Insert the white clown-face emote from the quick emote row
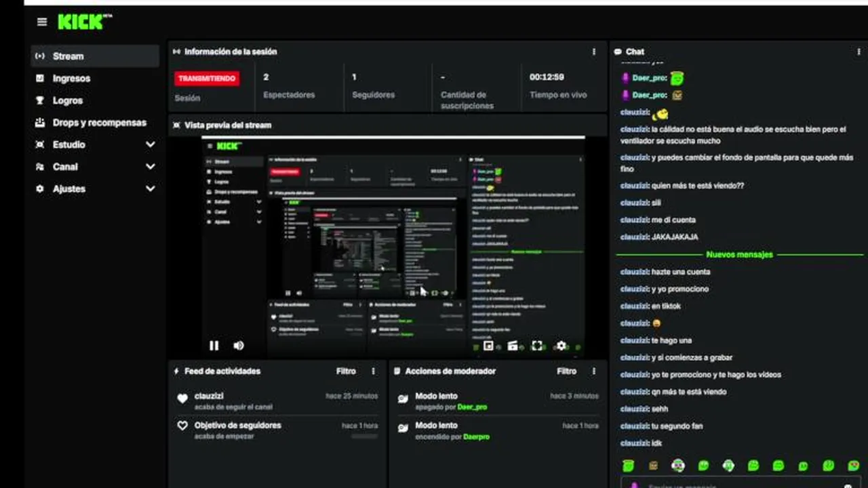This screenshot has width=868, height=488. (x=678, y=466)
